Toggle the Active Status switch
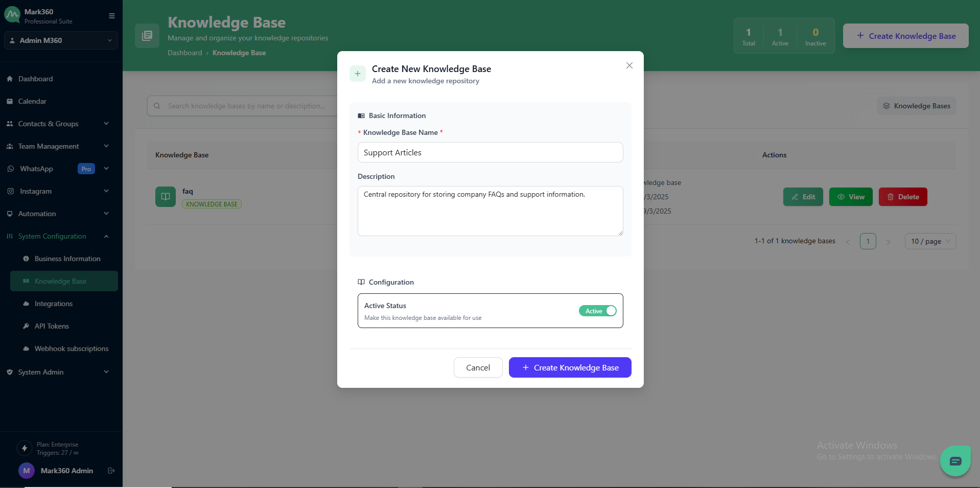Image resolution: width=980 pixels, height=488 pixels. 597,311
